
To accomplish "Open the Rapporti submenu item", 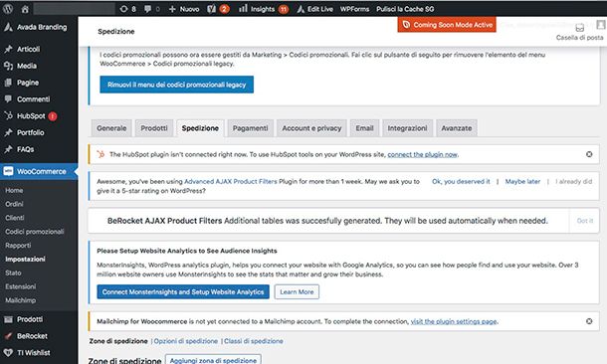I will click(x=18, y=246).
